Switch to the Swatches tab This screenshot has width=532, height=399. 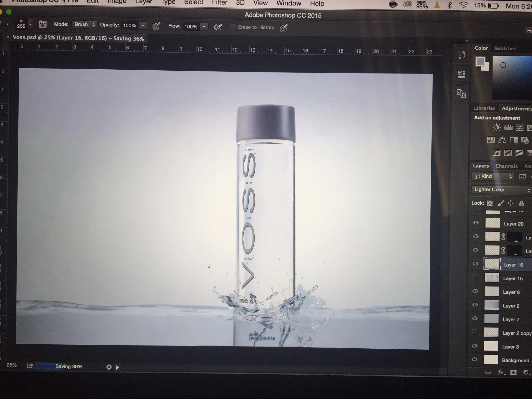click(505, 49)
